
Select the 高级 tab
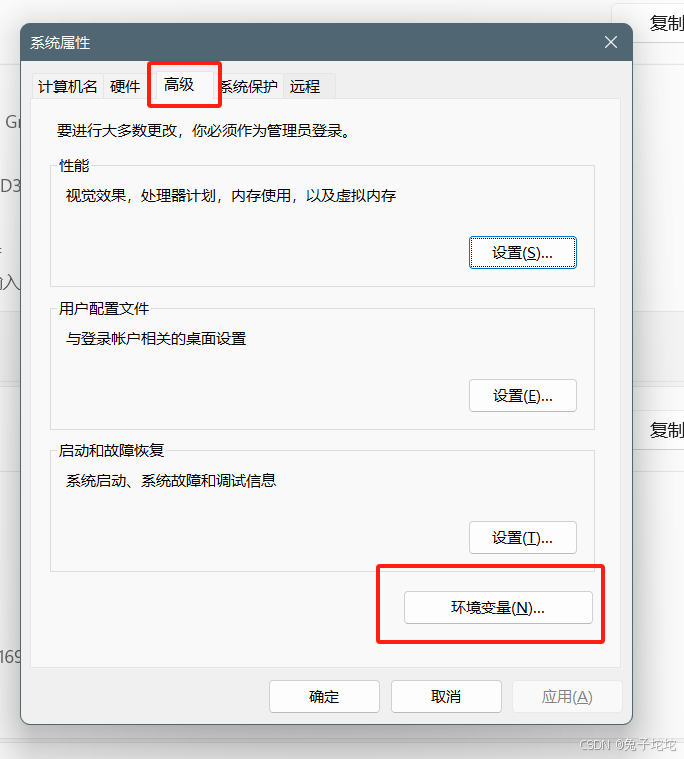click(x=183, y=85)
